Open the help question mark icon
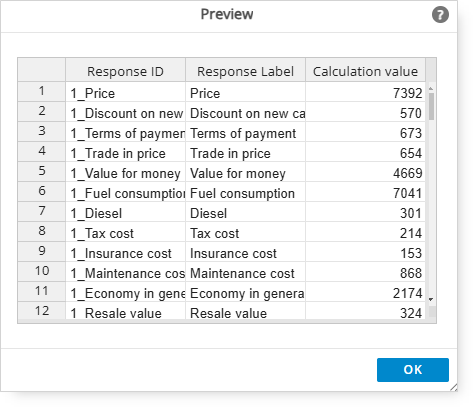The image size is (473, 407). tap(440, 15)
